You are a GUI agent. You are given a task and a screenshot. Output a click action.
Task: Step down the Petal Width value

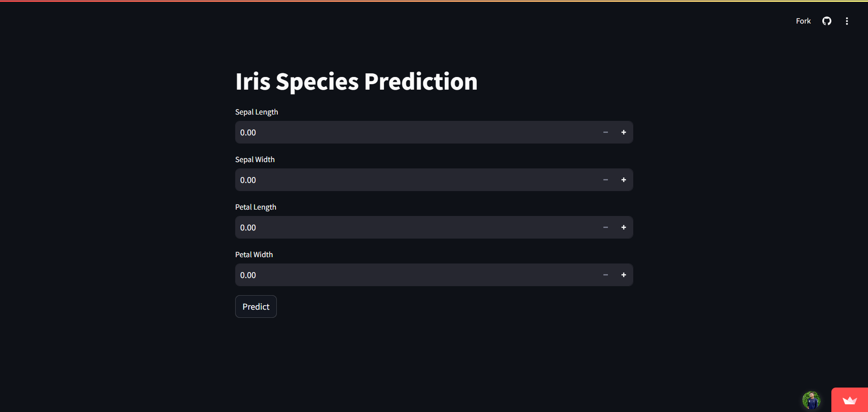tap(606, 275)
